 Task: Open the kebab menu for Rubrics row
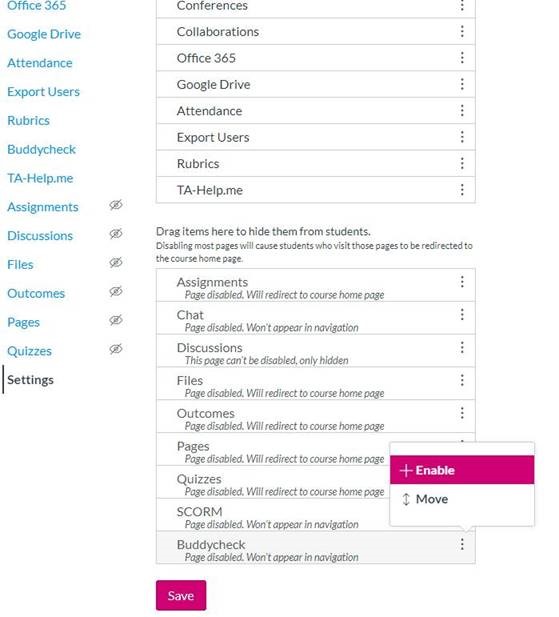(x=462, y=163)
